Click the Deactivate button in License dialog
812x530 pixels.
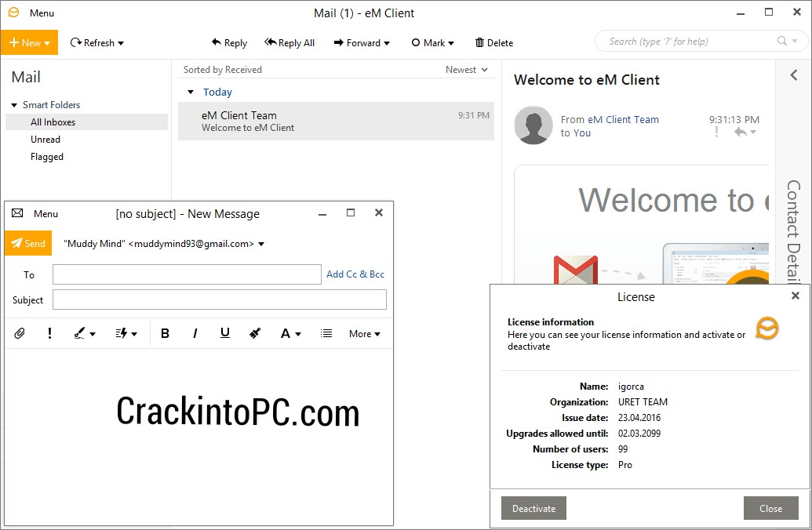click(534, 508)
